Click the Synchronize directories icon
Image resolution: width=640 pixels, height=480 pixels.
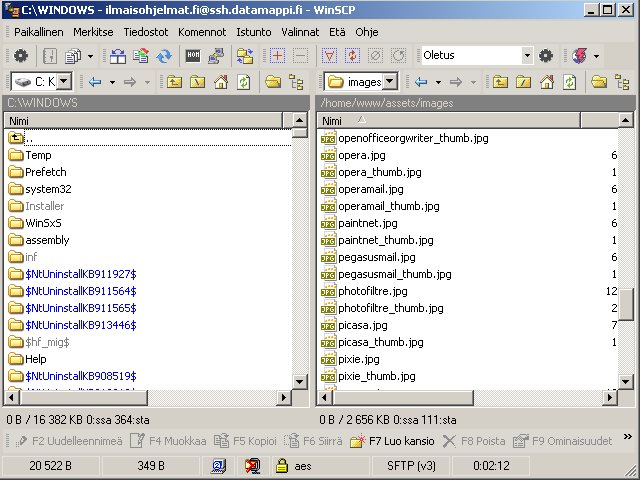click(245, 56)
